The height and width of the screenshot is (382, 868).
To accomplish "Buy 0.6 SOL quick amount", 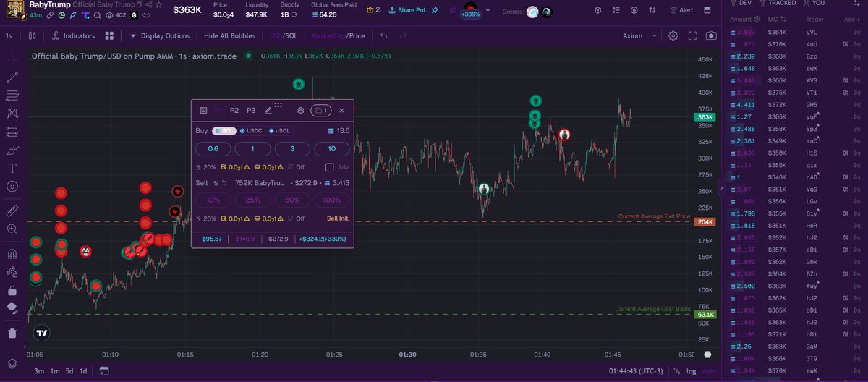I will (213, 149).
